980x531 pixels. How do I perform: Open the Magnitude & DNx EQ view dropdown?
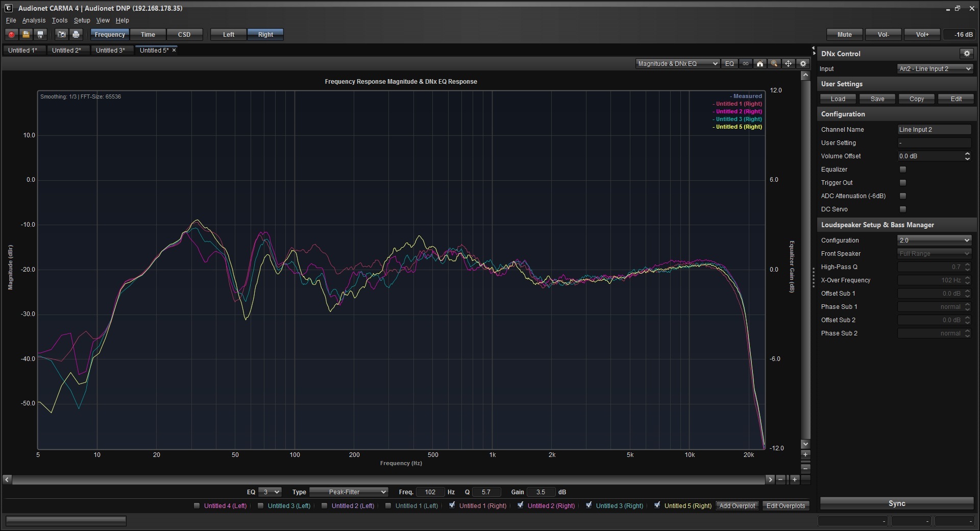tap(678, 64)
